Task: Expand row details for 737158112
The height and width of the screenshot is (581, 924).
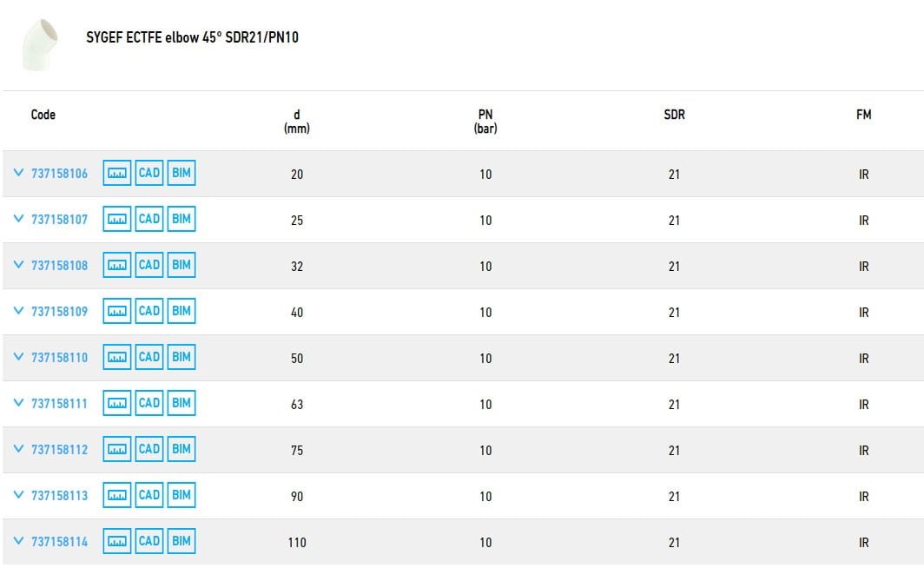Action: pos(19,449)
